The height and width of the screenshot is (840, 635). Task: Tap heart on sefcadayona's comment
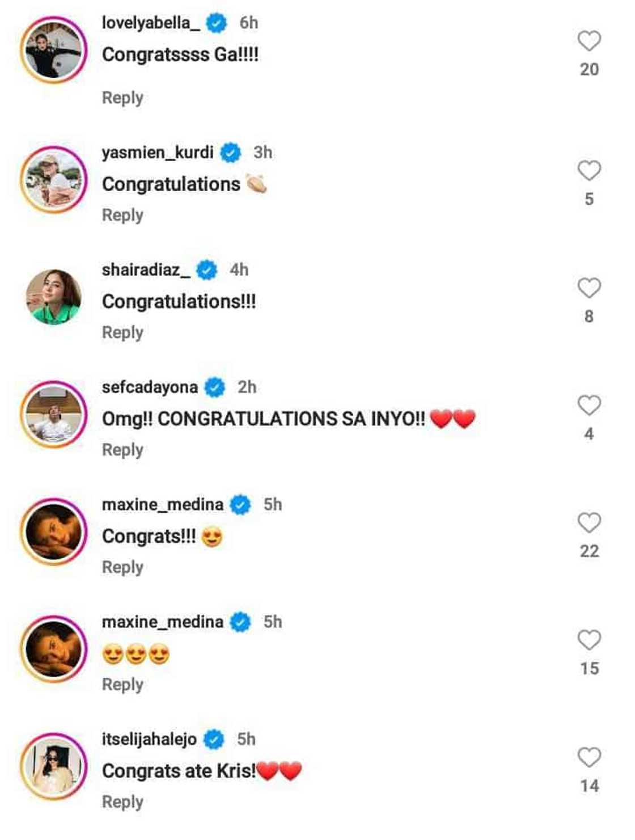coord(589,406)
